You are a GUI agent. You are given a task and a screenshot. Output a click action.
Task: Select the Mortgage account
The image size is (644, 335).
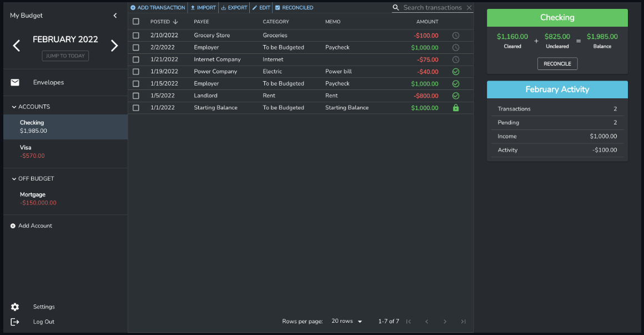point(66,198)
